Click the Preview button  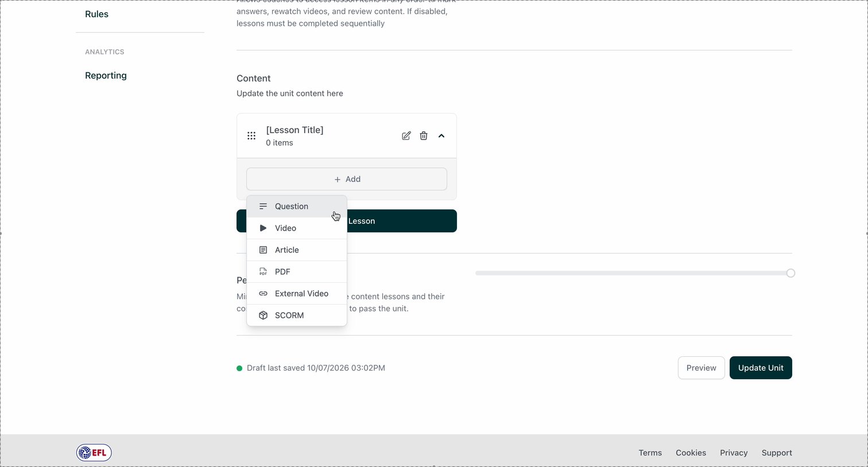[x=701, y=368]
